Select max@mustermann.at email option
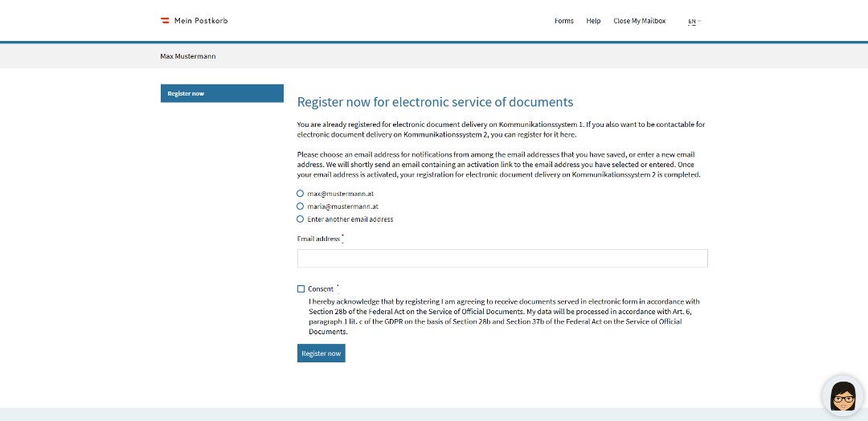868x421 pixels. point(300,194)
